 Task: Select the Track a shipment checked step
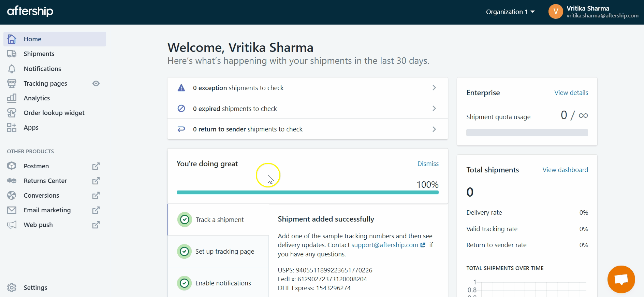pyautogui.click(x=218, y=220)
